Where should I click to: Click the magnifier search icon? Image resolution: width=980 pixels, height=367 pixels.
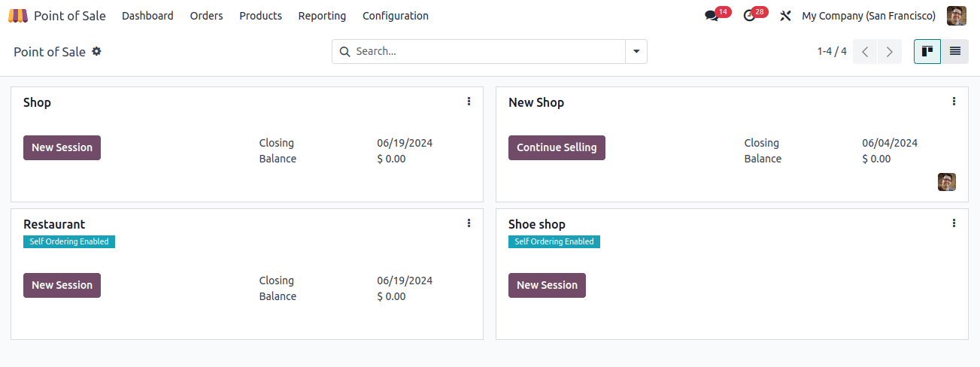click(x=345, y=51)
